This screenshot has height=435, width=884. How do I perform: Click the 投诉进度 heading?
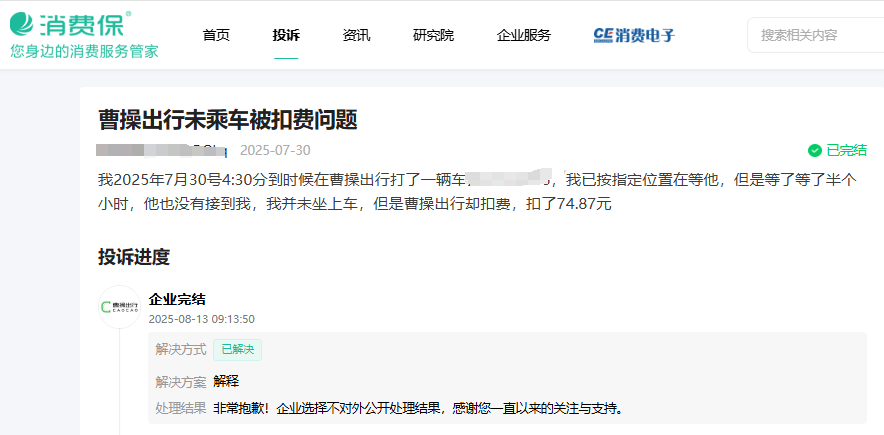tap(134, 257)
